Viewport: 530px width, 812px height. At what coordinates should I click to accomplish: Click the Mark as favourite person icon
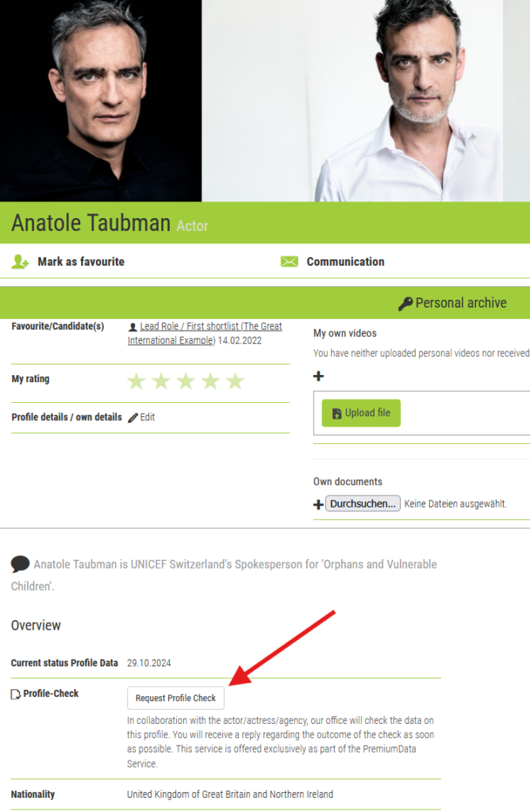pyautogui.click(x=20, y=262)
